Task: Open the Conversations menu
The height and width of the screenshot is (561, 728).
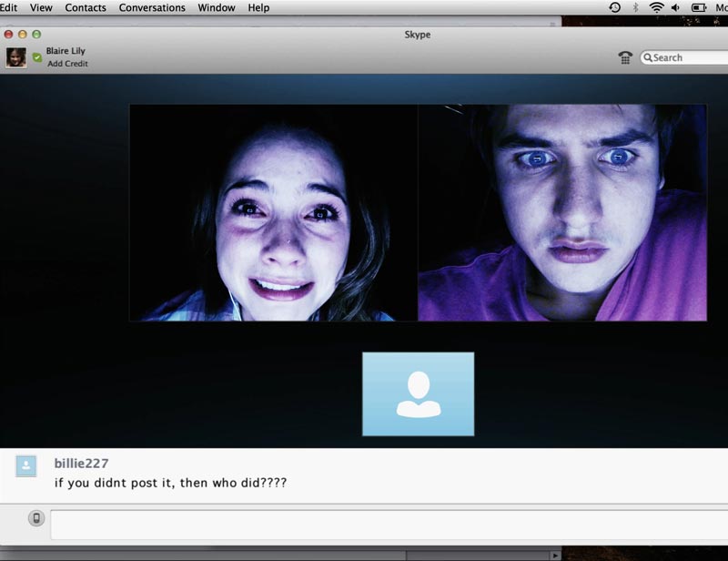Action: [152, 7]
